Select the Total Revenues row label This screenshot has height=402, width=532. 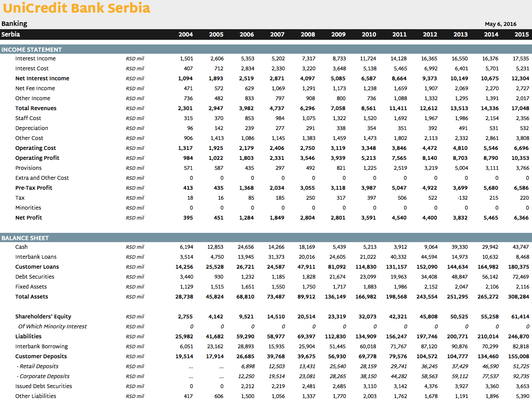(x=36, y=108)
